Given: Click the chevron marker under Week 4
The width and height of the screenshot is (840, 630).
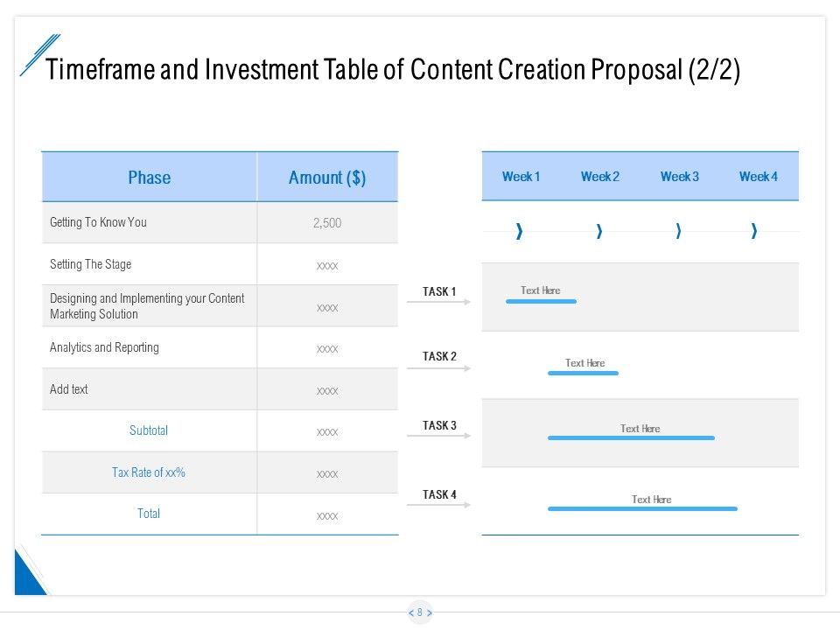Looking at the screenshot, I should tap(753, 231).
